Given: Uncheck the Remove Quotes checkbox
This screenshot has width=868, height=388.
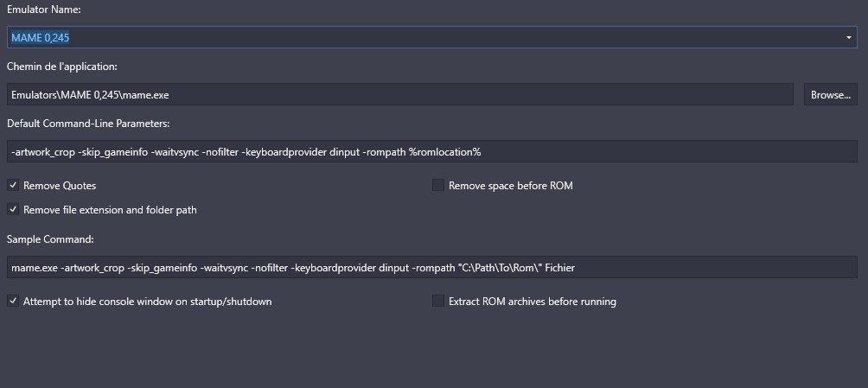Looking at the screenshot, I should coord(13,185).
